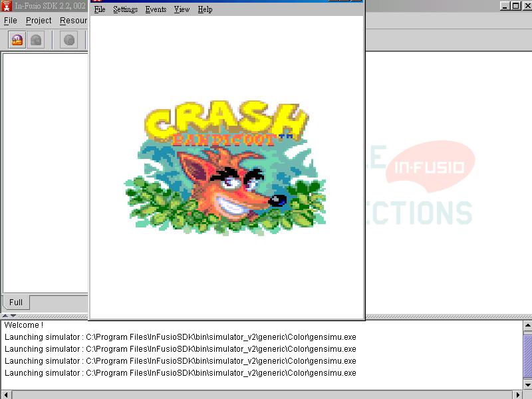Click the 'Welcome !' console line
This screenshot has height=399, width=532.
point(24,325)
